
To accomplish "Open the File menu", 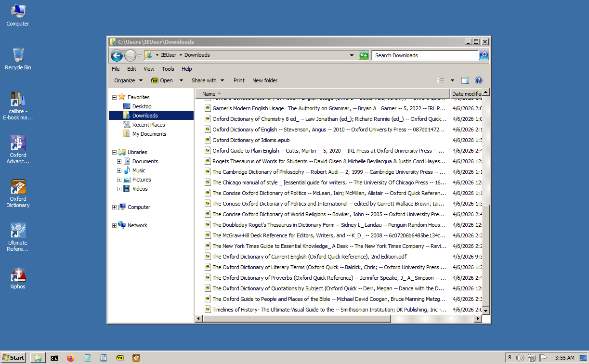I will 116,69.
